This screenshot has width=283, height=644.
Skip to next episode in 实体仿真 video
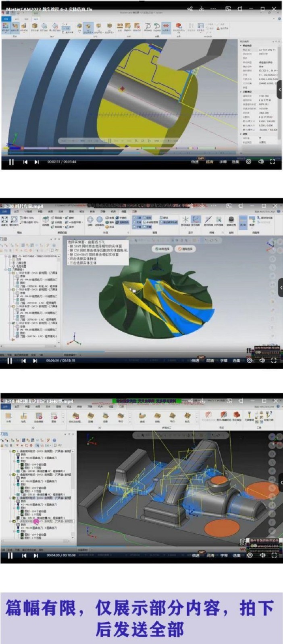[x=37, y=162]
